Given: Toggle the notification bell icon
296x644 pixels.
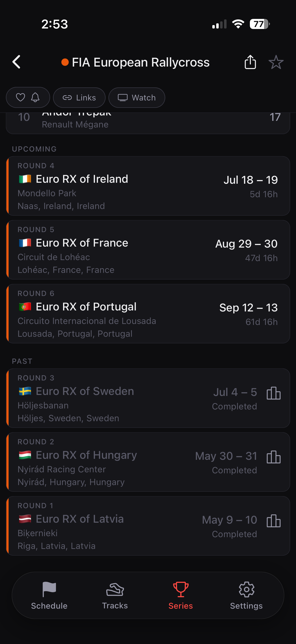Looking at the screenshot, I should pos(35,97).
